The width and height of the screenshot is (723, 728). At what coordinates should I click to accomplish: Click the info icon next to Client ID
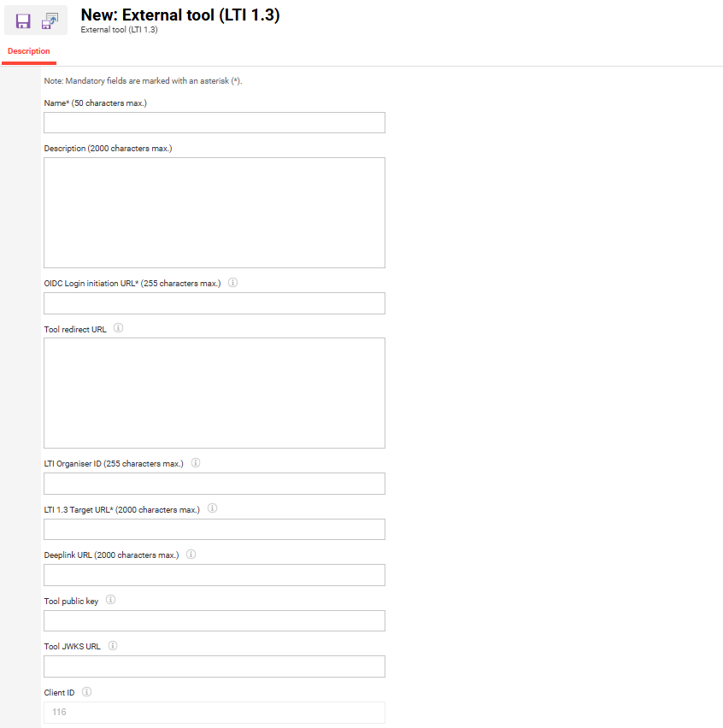(x=86, y=691)
